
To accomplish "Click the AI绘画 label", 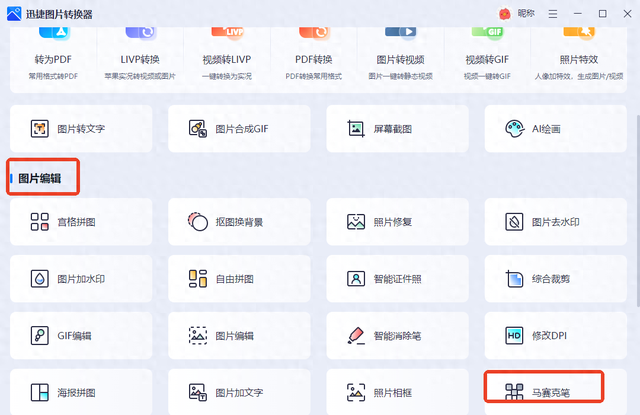I will click(x=546, y=129).
